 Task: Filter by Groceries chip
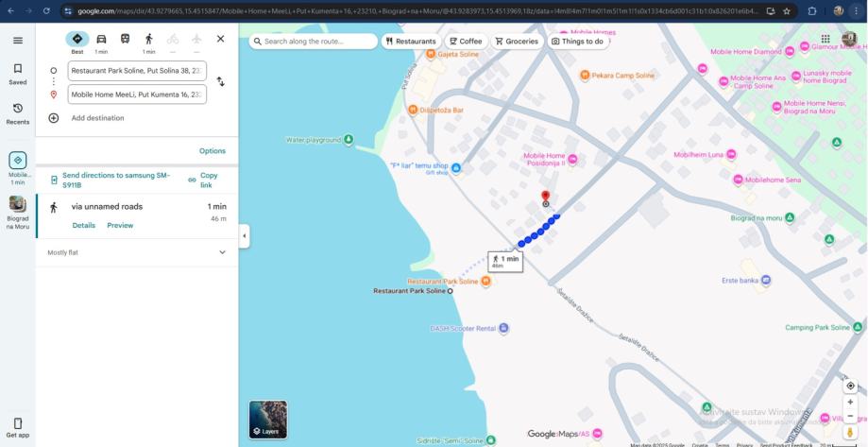pos(517,42)
